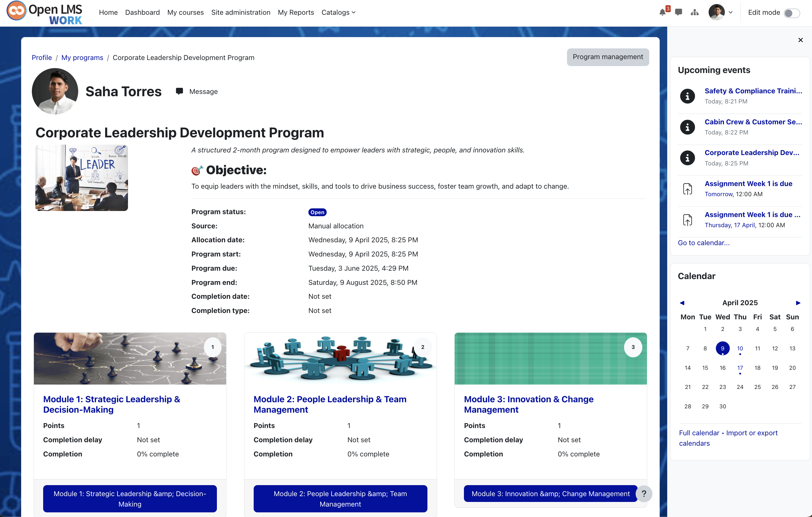Click the Module 1 card image
This screenshot has height=517, width=812.
point(130,359)
